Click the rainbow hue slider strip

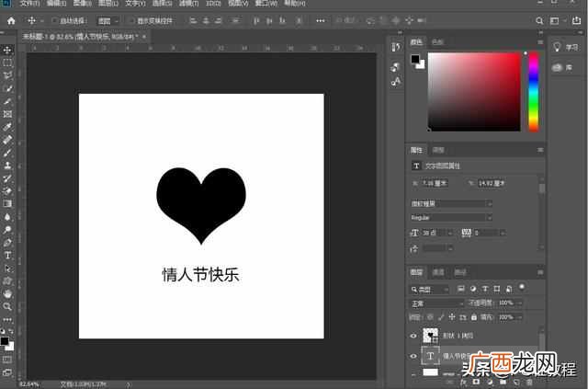533,92
